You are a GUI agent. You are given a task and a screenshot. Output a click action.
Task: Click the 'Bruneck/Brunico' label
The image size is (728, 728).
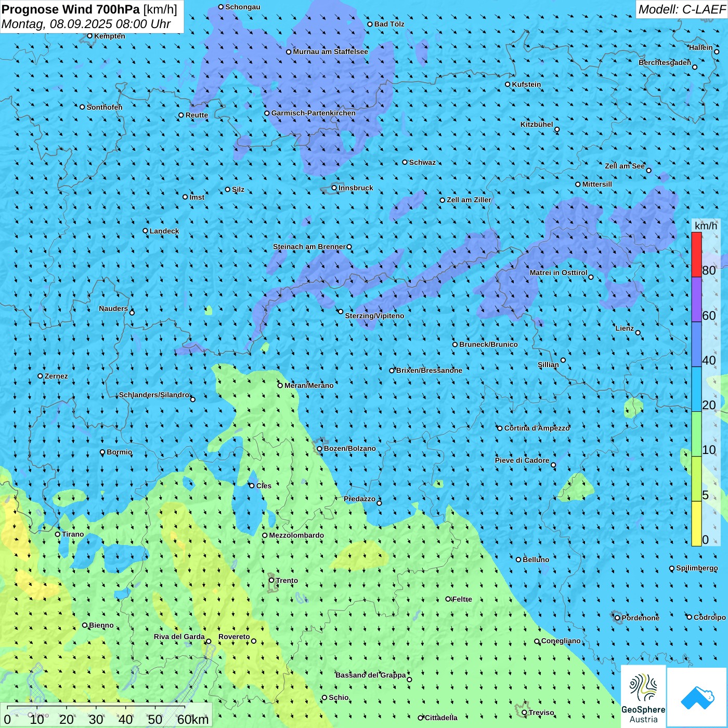click(489, 344)
